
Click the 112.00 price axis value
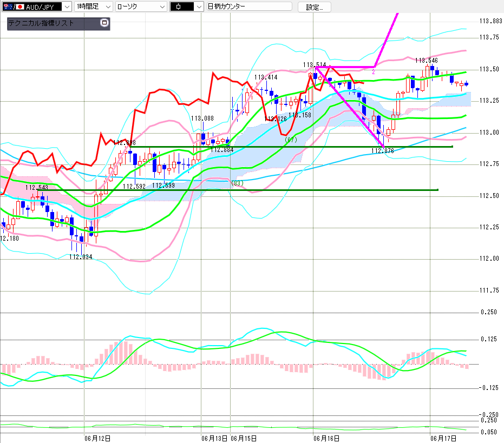(x=489, y=259)
